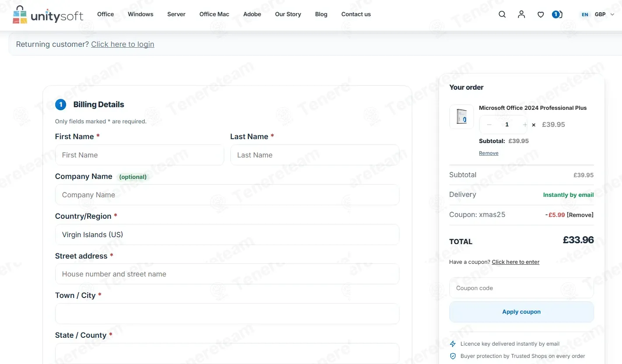The image size is (622, 364).
Task: Focus the Town / City input field
Action: (227, 314)
